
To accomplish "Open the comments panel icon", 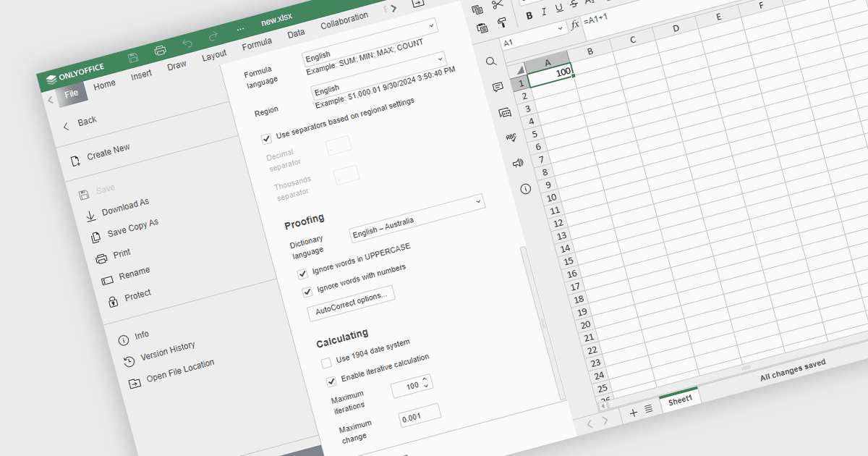I will pos(498,87).
